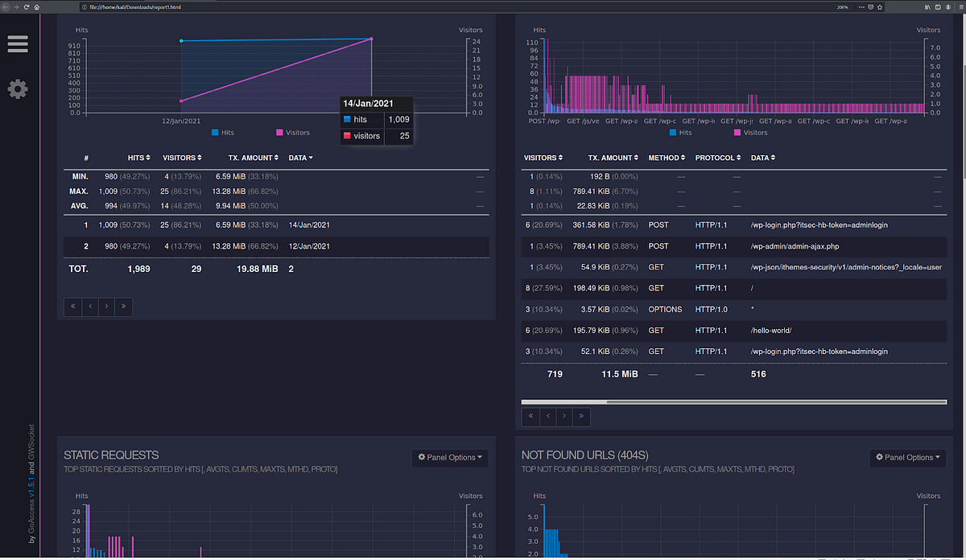Open the DATA column dropdown in visitors table
This screenshot has height=560, width=966.
pyautogui.click(x=300, y=158)
